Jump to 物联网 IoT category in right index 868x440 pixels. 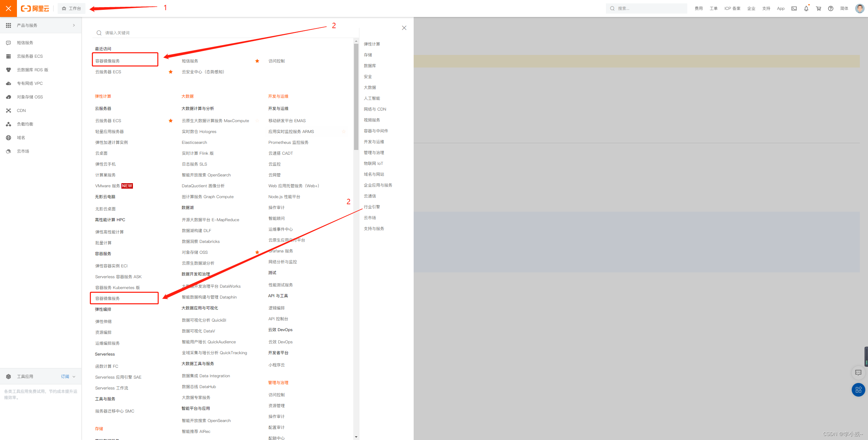373,164
